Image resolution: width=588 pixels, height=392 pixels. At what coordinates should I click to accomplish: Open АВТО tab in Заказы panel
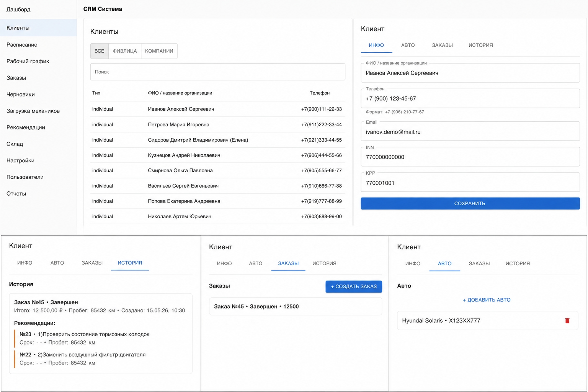tap(255, 264)
